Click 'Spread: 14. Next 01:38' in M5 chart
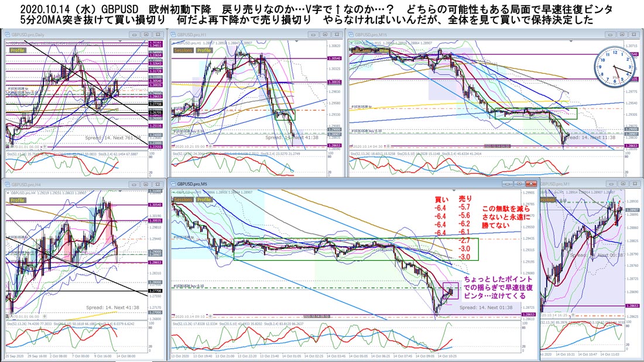644x362 pixels. pyautogui.click(x=486, y=308)
